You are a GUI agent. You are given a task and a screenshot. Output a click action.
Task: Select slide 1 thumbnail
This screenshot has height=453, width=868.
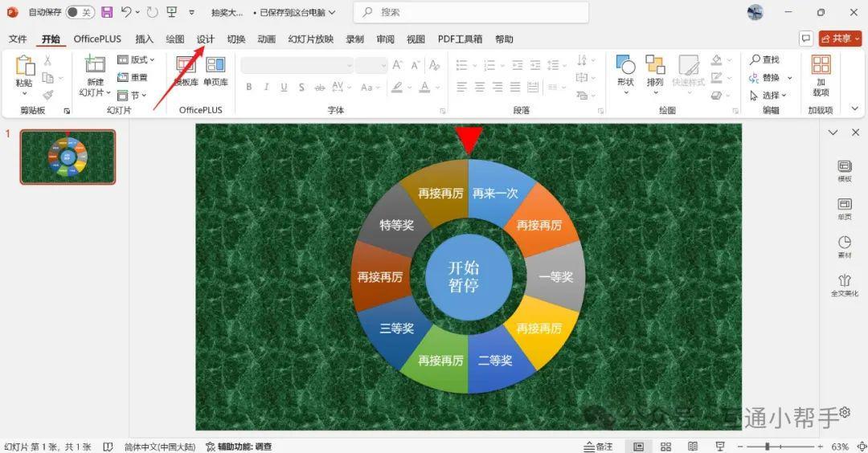point(68,157)
